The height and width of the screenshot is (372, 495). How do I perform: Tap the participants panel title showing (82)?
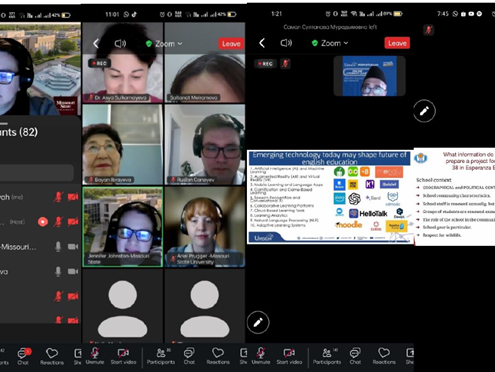pyautogui.click(x=19, y=132)
